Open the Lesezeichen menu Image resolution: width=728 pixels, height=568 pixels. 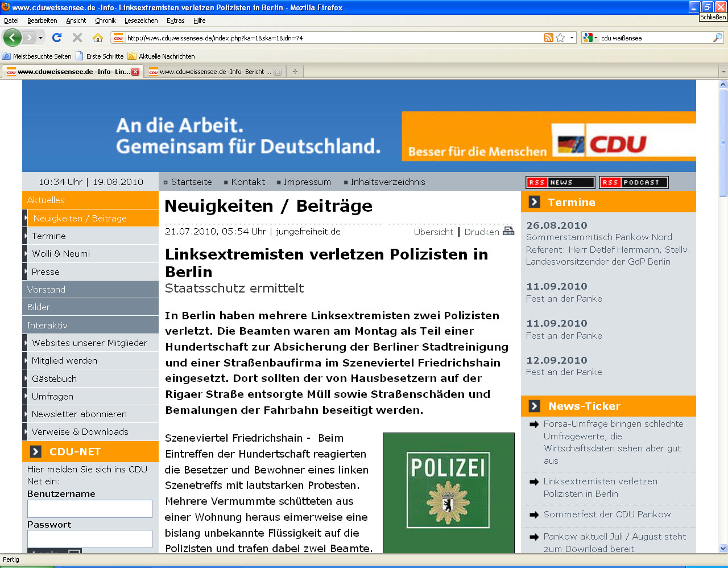pyautogui.click(x=141, y=20)
